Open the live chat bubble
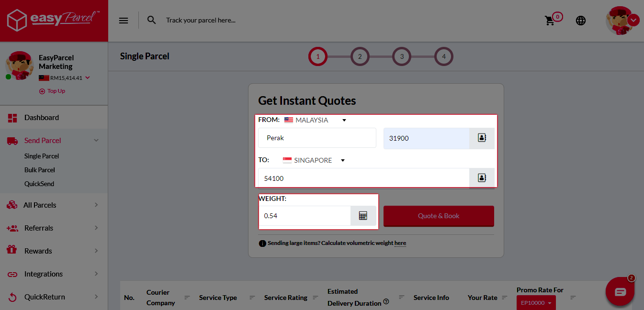This screenshot has width=644, height=310. tap(620, 291)
